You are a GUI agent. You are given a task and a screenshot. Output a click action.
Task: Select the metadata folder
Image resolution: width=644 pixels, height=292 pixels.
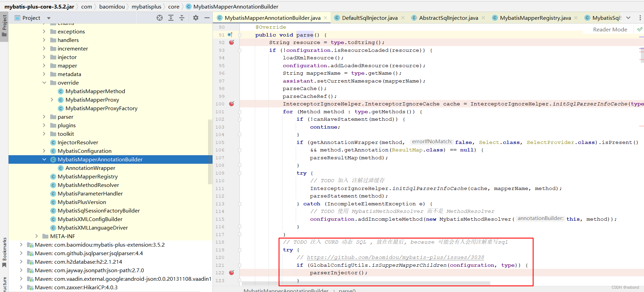point(69,74)
